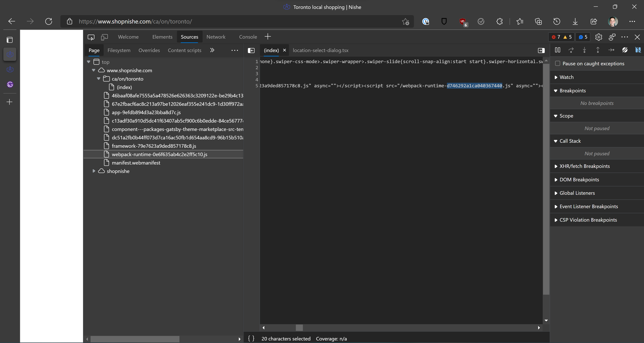644x343 pixels.
Task: Open browser History icon
Action: click(556, 21)
